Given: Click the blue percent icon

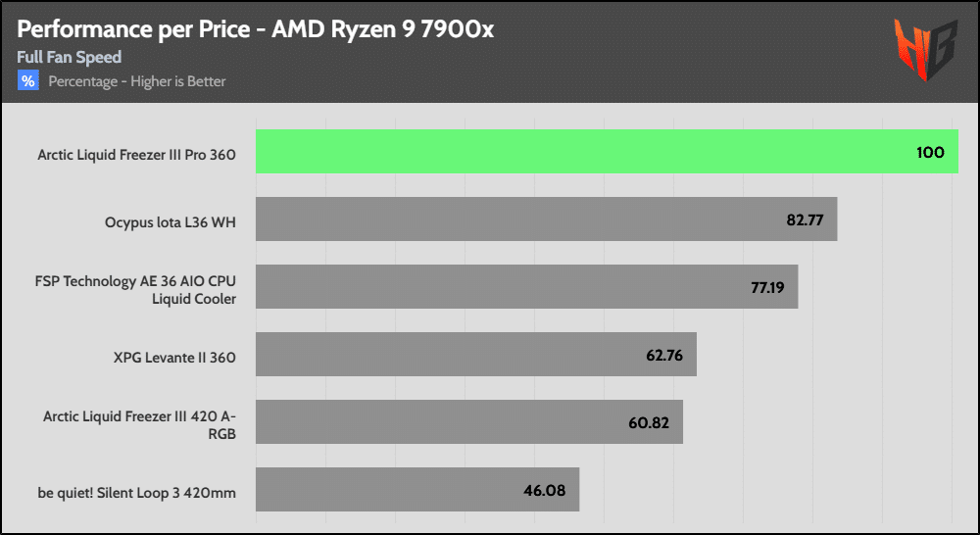Looking at the screenshot, I should (27, 81).
